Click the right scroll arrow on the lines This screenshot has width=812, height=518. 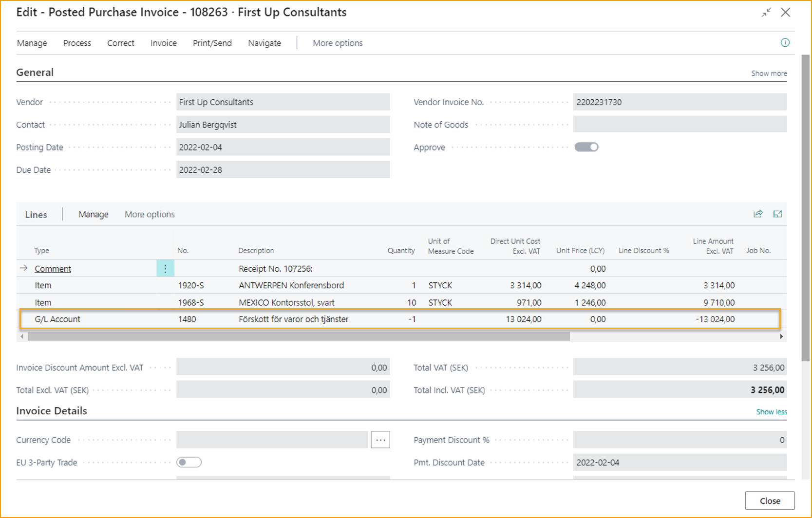point(780,336)
